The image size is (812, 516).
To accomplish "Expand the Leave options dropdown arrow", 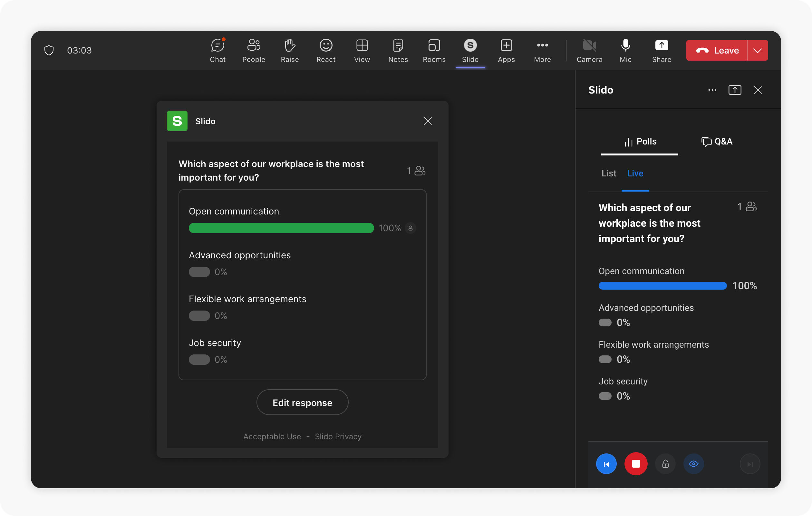I will pos(758,50).
